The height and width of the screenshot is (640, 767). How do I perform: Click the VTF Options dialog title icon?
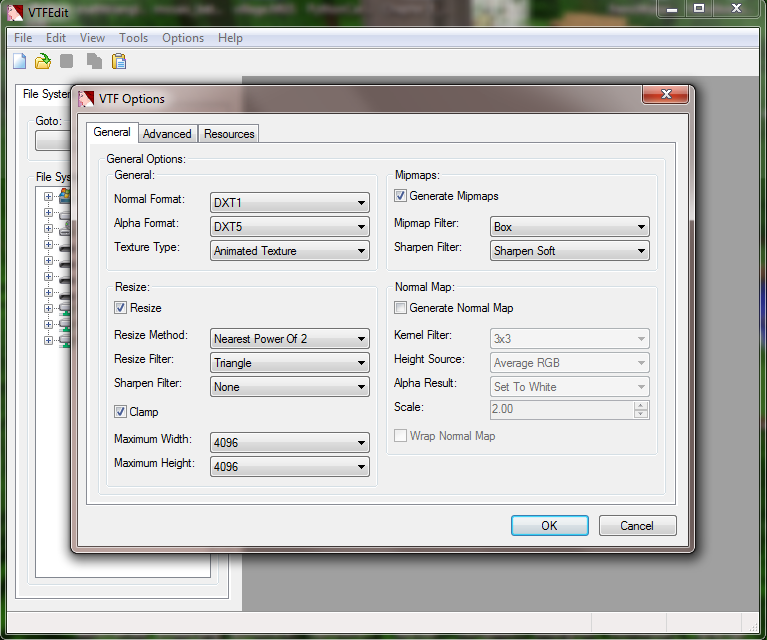[86, 99]
